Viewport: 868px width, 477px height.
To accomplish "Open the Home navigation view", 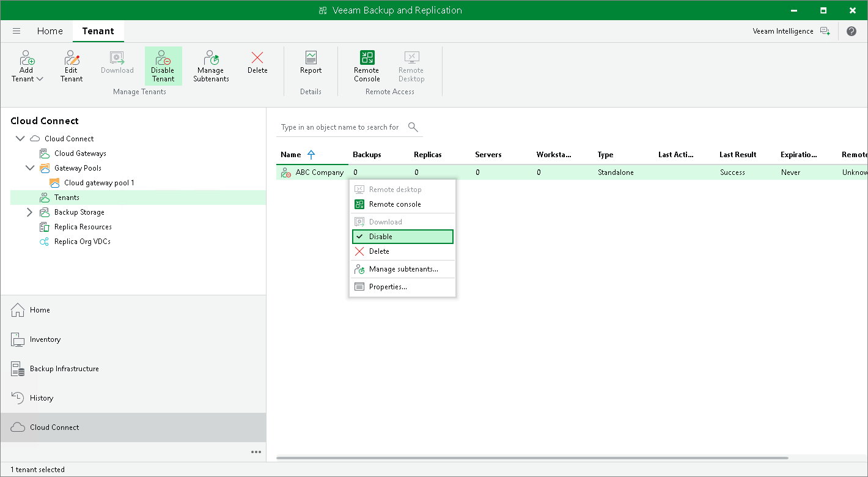I will [x=133, y=310].
